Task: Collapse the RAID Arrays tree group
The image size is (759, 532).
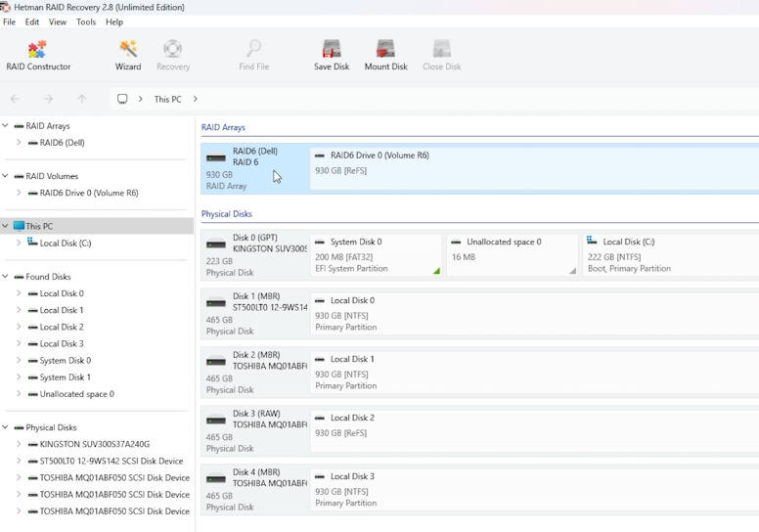Action: (x=5, y=125)
